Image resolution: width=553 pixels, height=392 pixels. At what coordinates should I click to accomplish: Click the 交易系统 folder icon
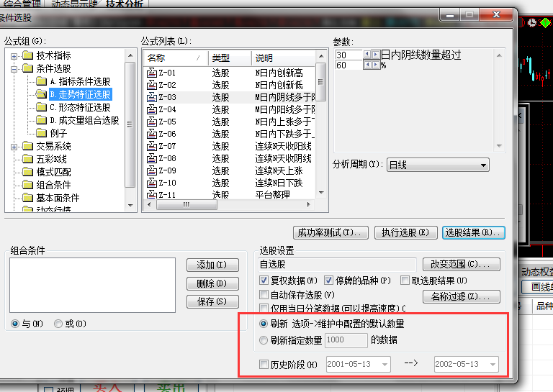pos(27,146)
